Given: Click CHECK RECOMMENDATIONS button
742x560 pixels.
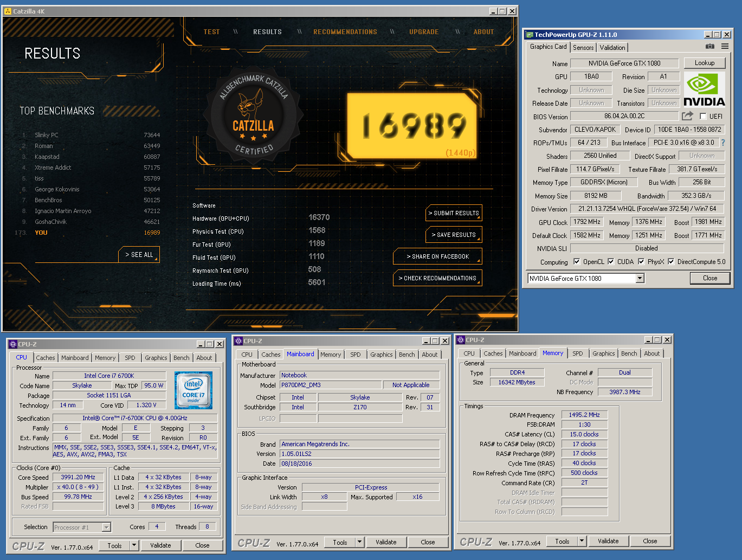Looking at the screenshot, I should 437,278.
